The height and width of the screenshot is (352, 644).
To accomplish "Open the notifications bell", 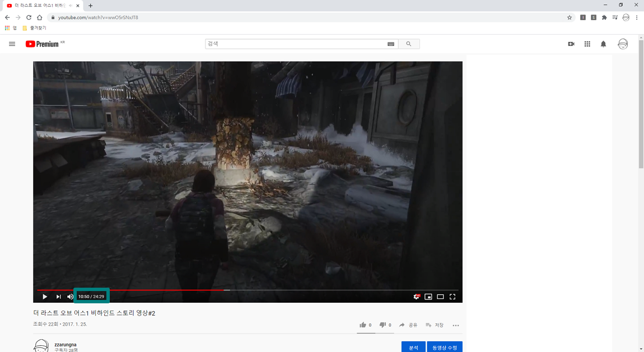I will point(603,44).
